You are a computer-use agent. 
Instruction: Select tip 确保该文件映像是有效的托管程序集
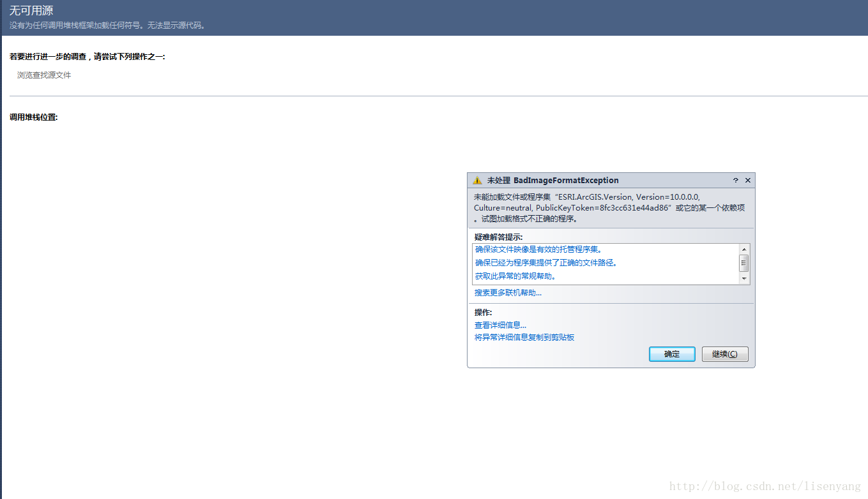point(538,250)
